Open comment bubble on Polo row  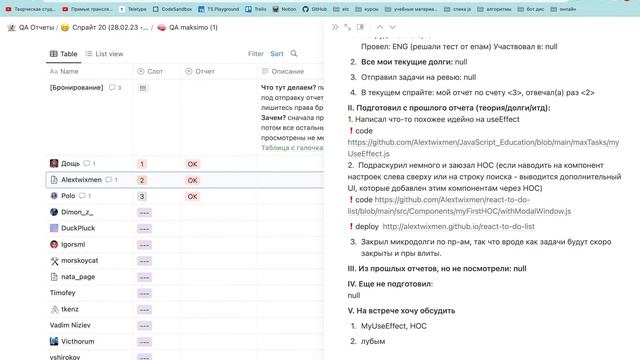pos(84,196)
